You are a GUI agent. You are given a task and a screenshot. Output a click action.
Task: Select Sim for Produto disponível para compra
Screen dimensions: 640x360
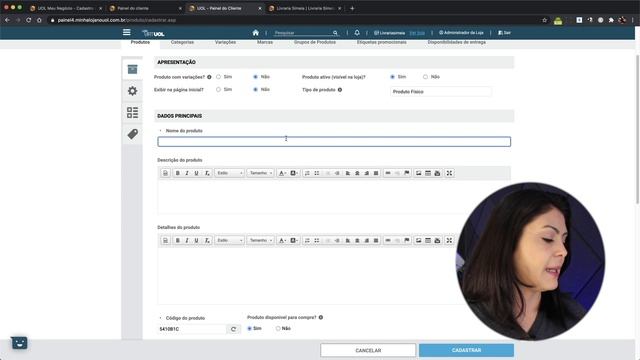point(249,329)
